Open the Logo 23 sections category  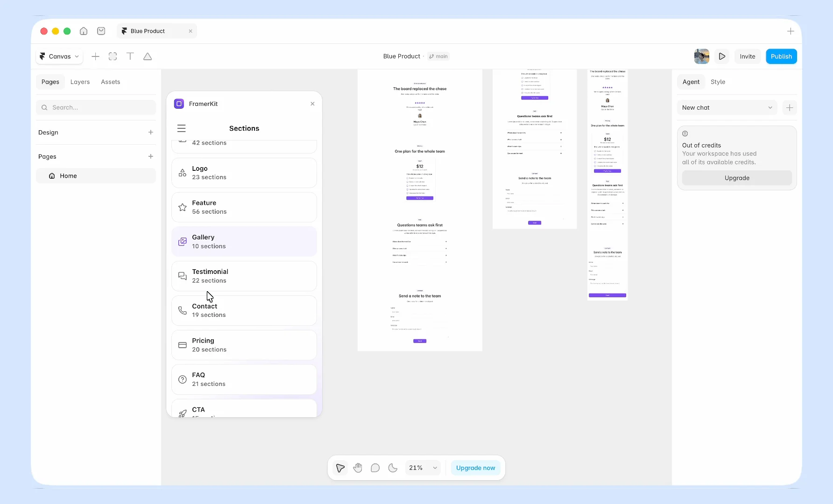coord(244,173)
